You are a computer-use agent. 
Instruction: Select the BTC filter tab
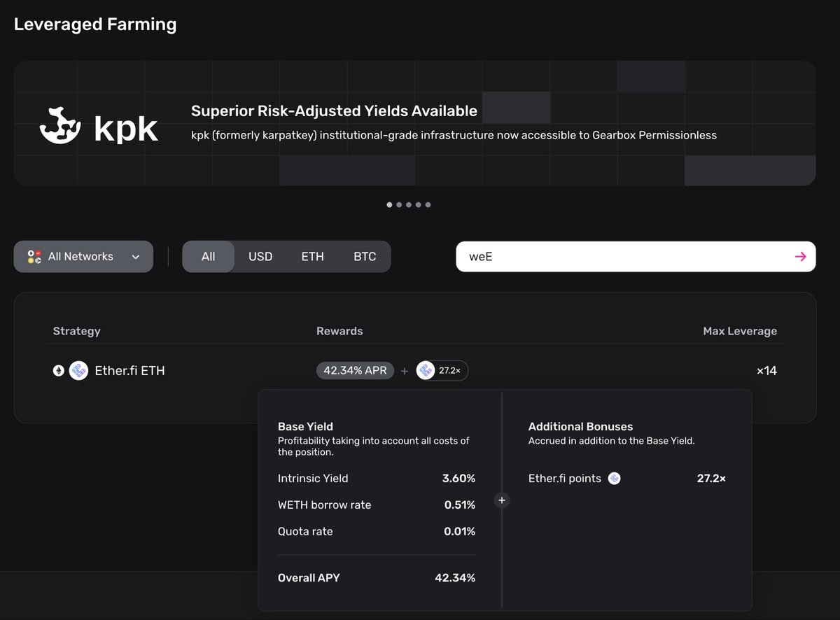365,257
